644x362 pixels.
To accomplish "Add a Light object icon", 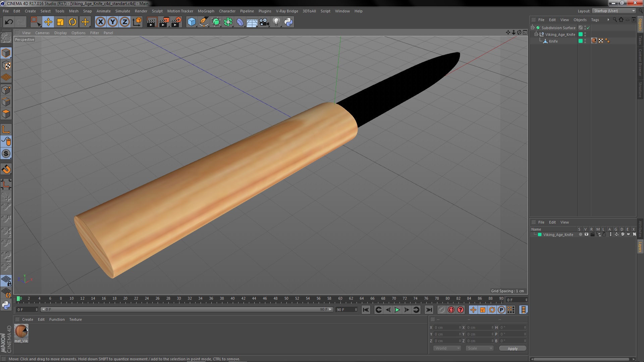I will [x=276, y=22].
